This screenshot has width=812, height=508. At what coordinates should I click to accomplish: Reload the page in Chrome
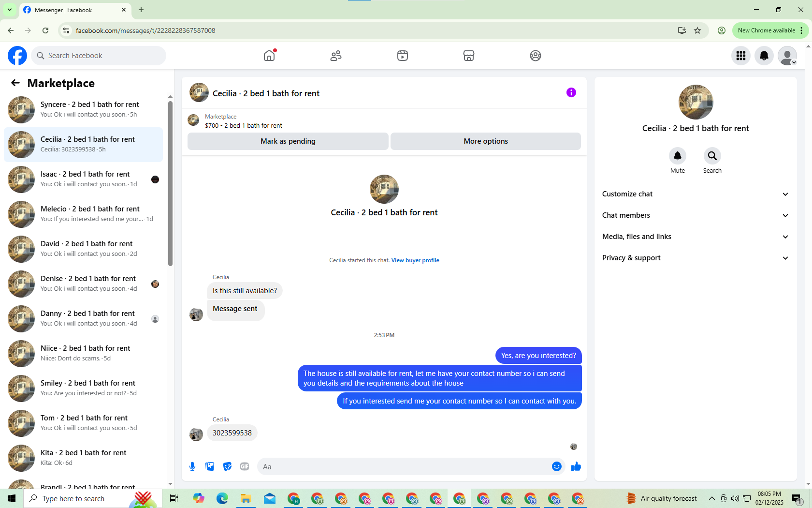point(45,30)
